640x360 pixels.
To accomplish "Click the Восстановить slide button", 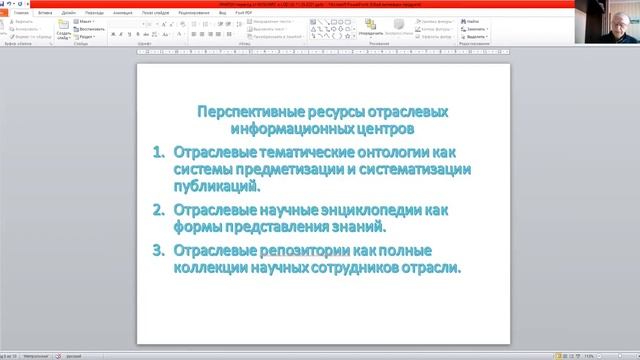I will pyautogui.click(x=89, y=29).
